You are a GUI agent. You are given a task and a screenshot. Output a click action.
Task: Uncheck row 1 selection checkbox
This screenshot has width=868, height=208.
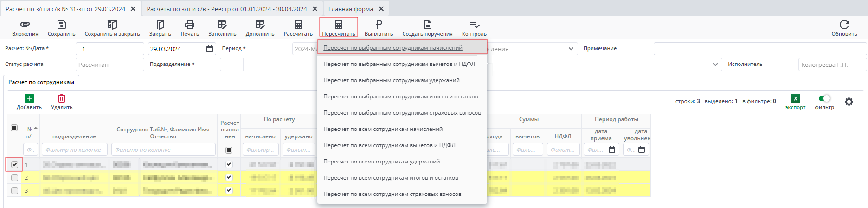[x=14, y=164]
